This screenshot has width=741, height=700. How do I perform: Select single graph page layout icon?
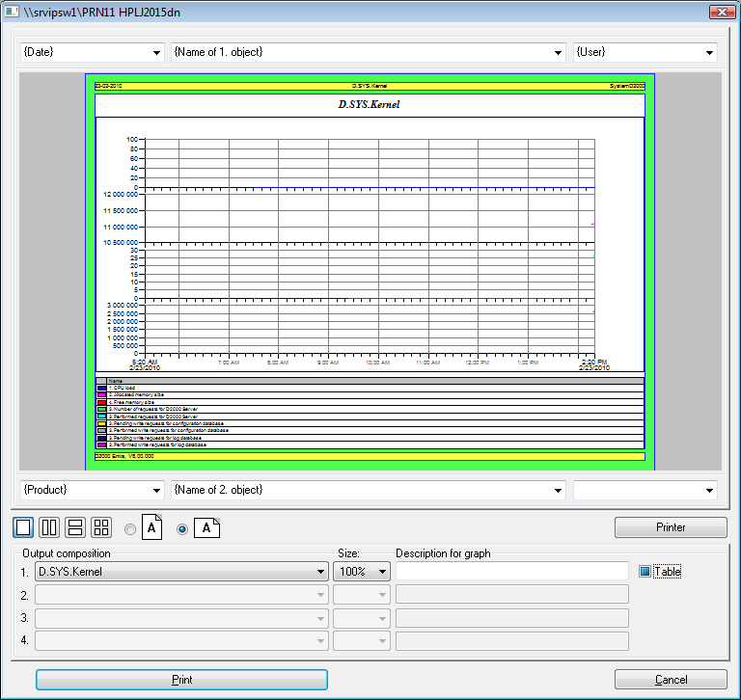[23, 527]
